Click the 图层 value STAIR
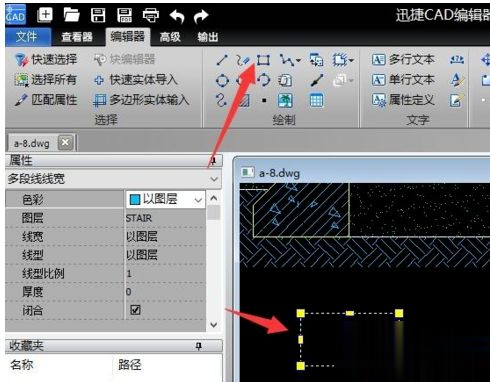Image resolution: width=490 pixels, height=382 pixels. point(139,218)
